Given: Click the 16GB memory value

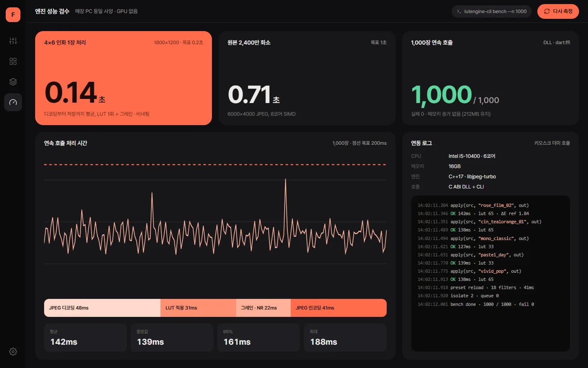Looking at the screenshot, I should pyautogui.click(x=454, y=166).
